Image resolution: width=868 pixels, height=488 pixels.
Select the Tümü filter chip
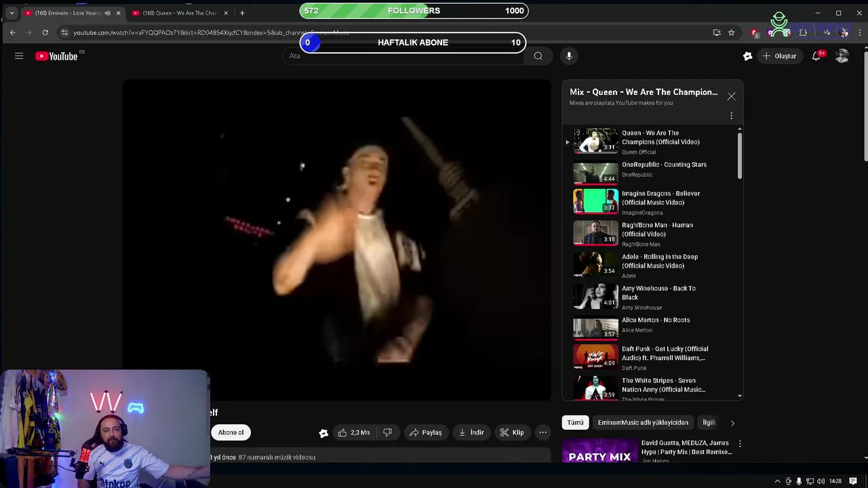575,422
